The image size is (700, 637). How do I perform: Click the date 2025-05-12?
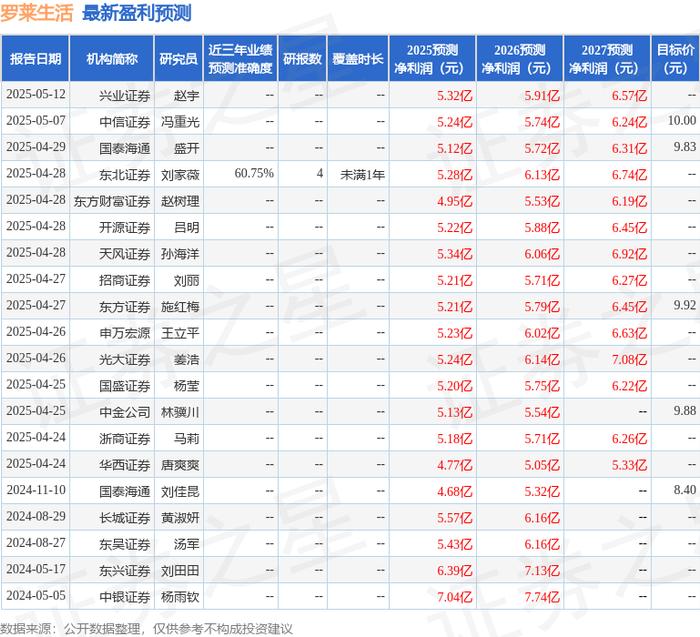point(36,94)
